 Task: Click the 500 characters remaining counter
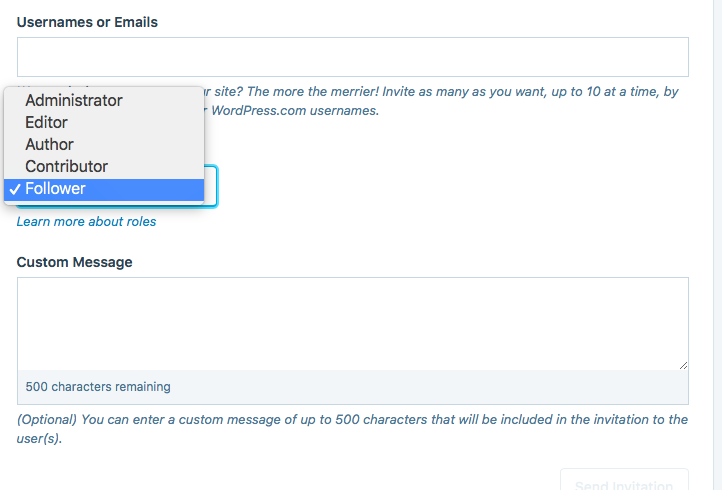(98, 387)
